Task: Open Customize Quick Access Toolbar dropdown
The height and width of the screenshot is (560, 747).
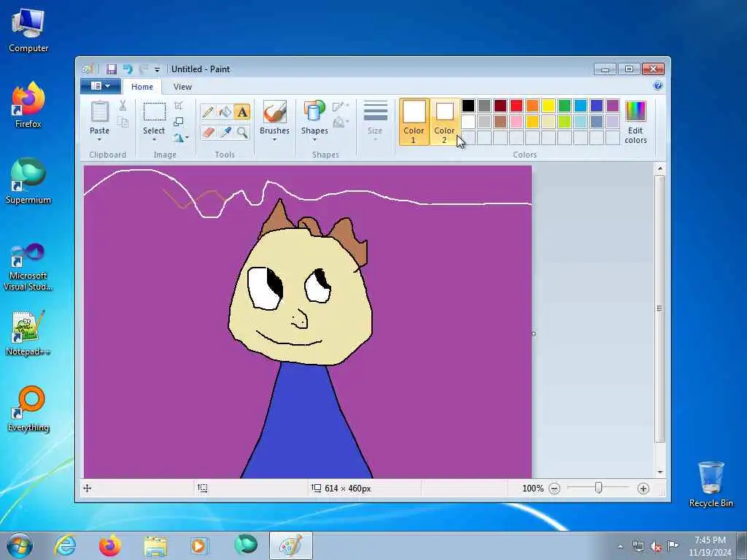Action: (x=158, y=70)
